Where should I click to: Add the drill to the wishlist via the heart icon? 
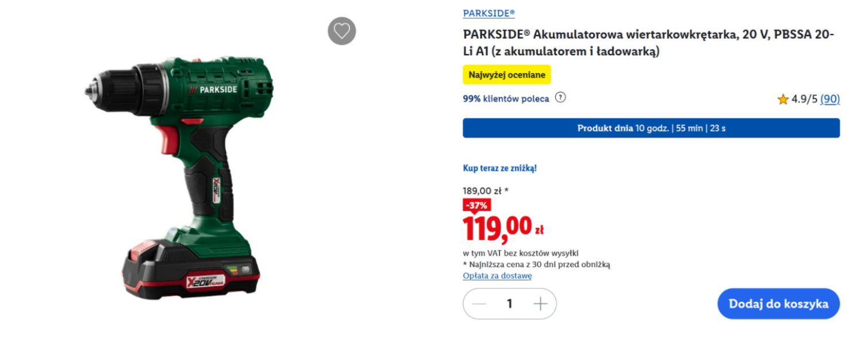point(342,31)
